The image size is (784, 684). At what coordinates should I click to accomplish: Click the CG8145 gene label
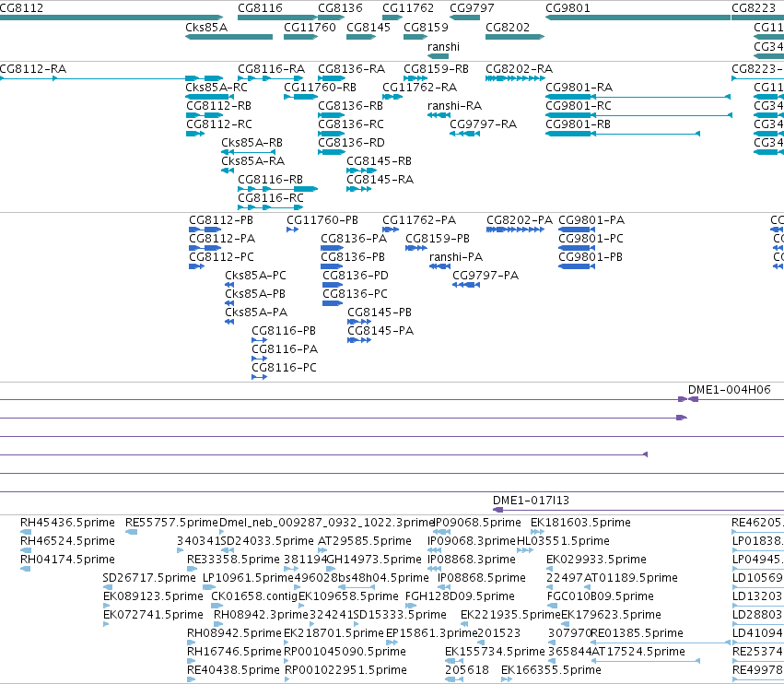[x=369, y=27]
